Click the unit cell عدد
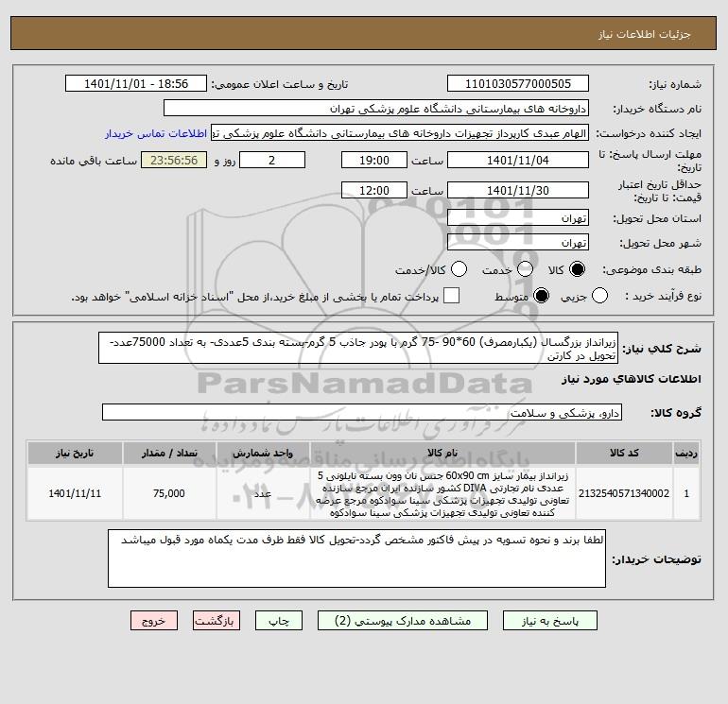 pos(263,493)
